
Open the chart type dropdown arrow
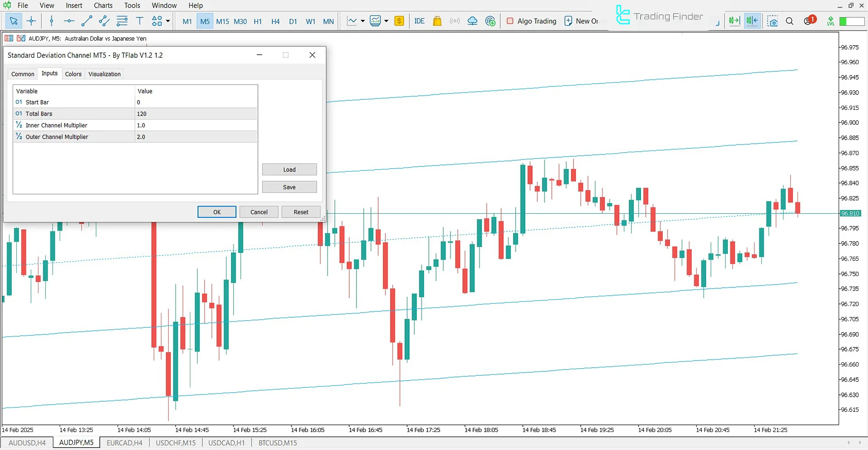click(x=387, y=21)
